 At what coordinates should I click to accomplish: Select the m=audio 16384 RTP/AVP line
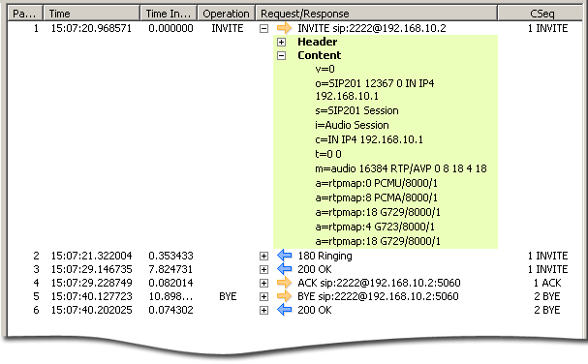tap(401, 168)
